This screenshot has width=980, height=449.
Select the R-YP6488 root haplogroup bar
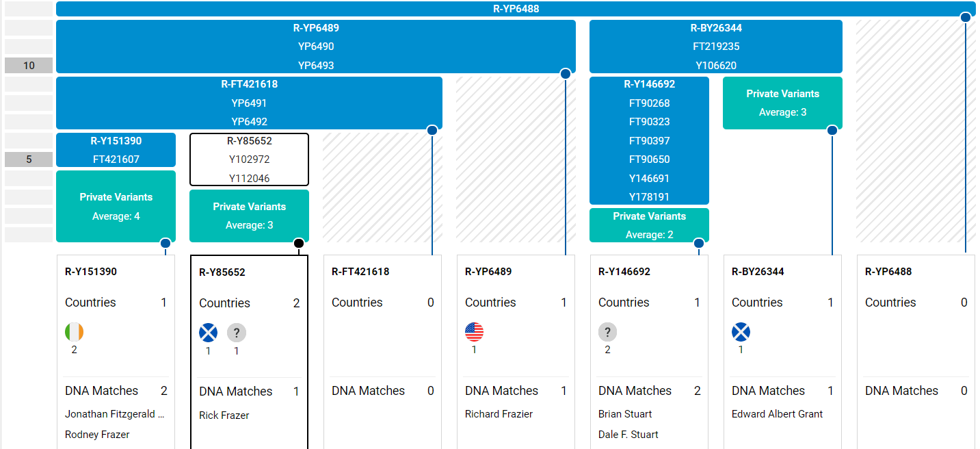point(516,9)
